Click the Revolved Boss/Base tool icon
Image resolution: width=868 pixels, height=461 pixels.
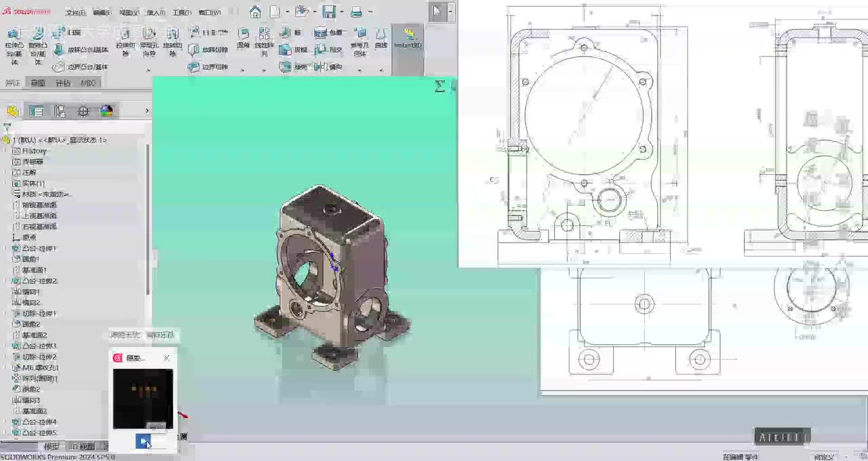(37, 34)
